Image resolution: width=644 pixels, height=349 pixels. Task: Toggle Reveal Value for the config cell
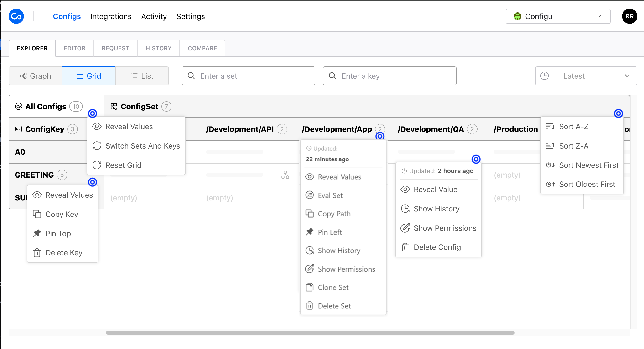point(435,190)
